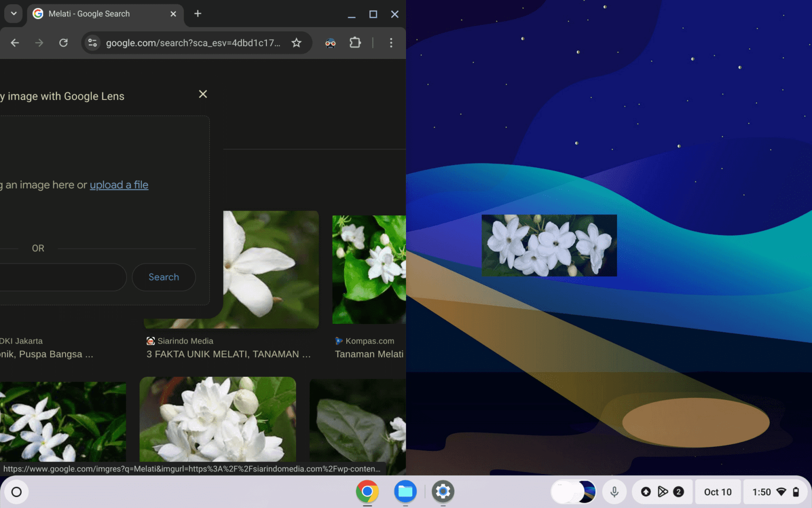
Task: Open the Chrome extensions puzzle icon
Action: pyautogui.click(x=355, y=43)
